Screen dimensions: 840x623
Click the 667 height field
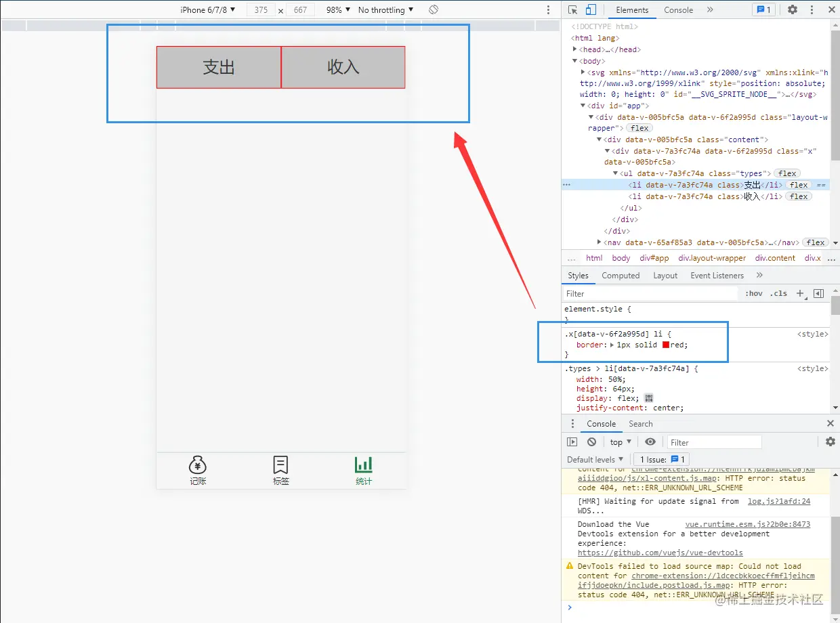[300, 9]
